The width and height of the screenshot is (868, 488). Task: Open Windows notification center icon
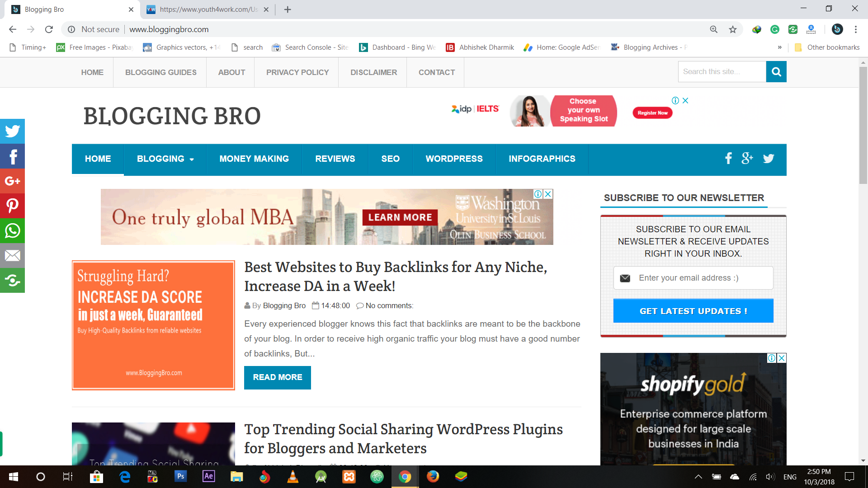[849, 477]
